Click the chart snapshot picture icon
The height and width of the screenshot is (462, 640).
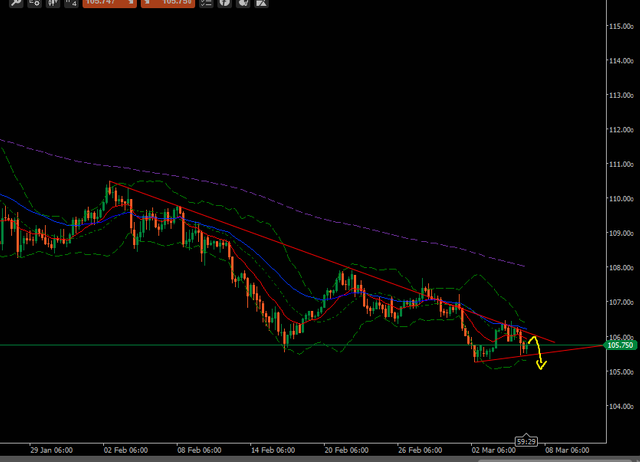(x=261, y=3)
